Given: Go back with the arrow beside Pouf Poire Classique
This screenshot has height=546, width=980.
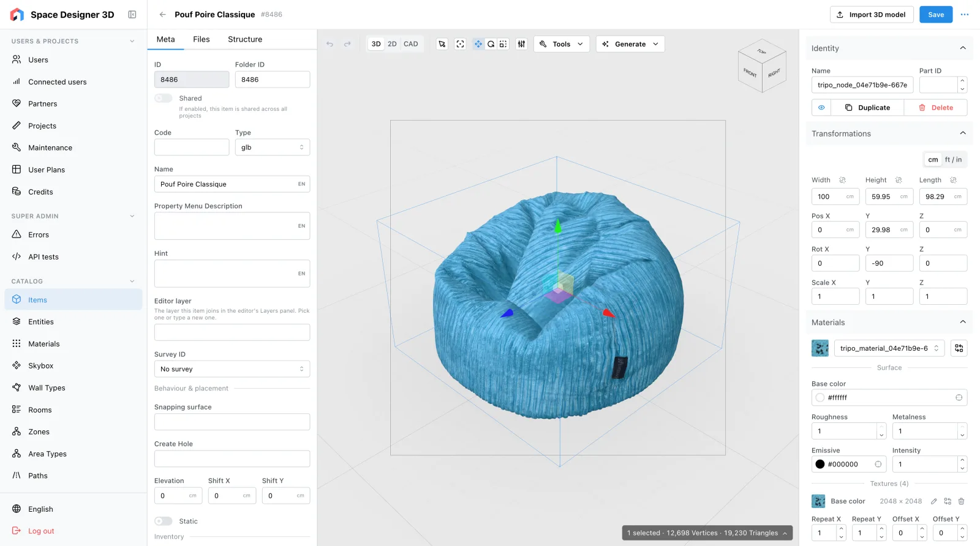Looking at the screenshot, I should pos(162,15).
